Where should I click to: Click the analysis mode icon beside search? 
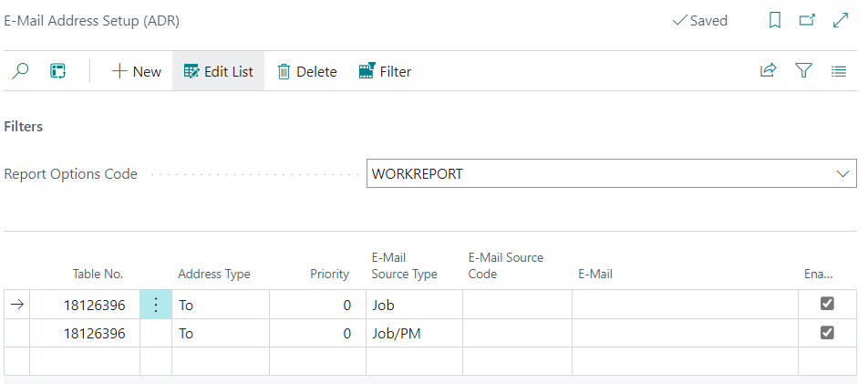pyautogui.click(x=57, y=71)
